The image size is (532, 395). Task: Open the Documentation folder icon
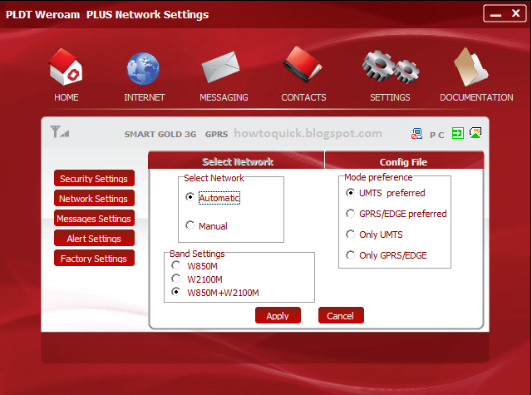[x=471, y=67]
